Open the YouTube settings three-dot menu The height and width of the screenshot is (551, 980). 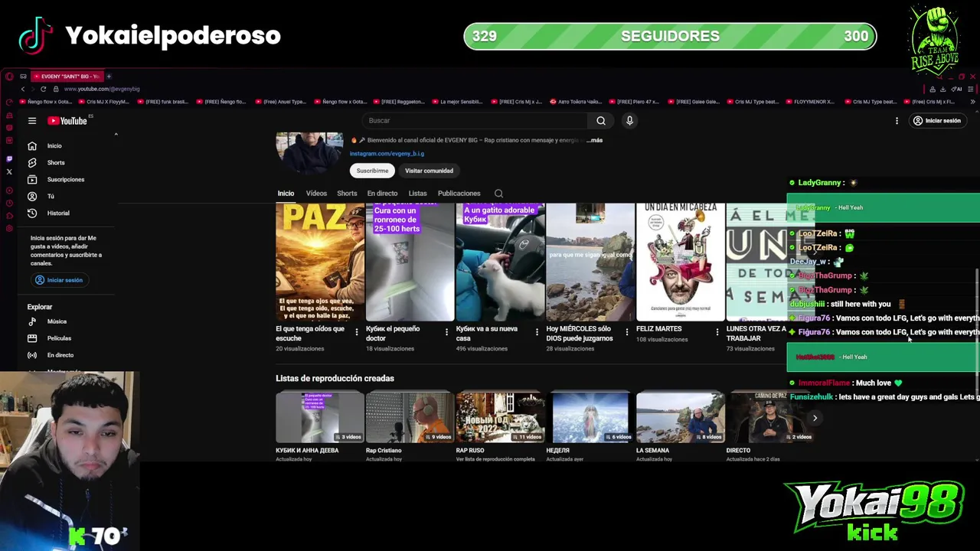897,121
